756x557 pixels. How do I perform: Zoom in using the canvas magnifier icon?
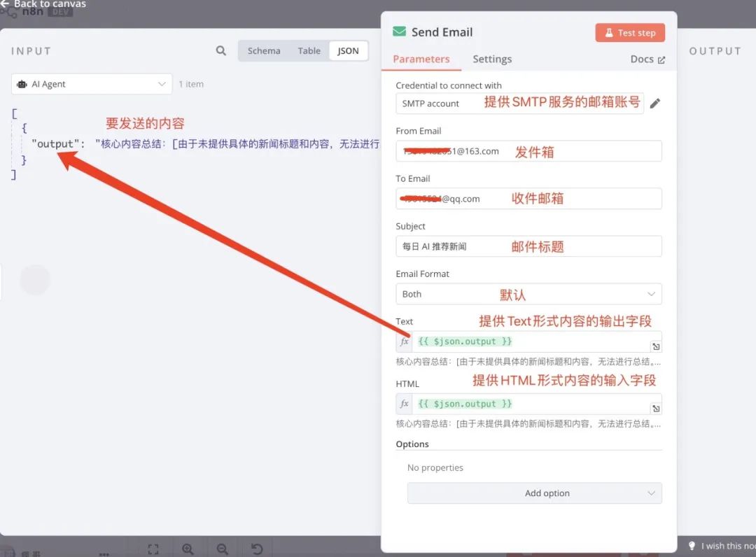[x=188, y=549]
